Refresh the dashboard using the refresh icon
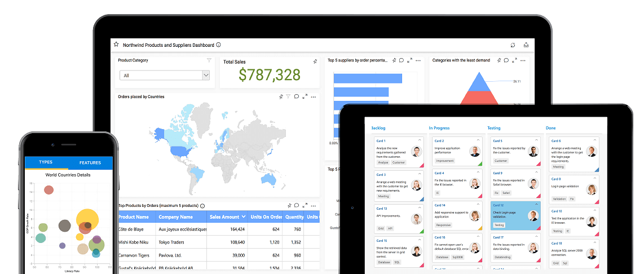Screen dimensions: 644x274 (x=513, y=45)
